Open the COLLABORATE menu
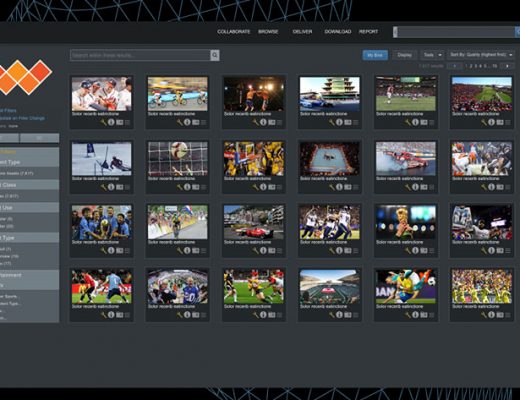Viewport: 520px width, 400px height. (x=233, y=32)
